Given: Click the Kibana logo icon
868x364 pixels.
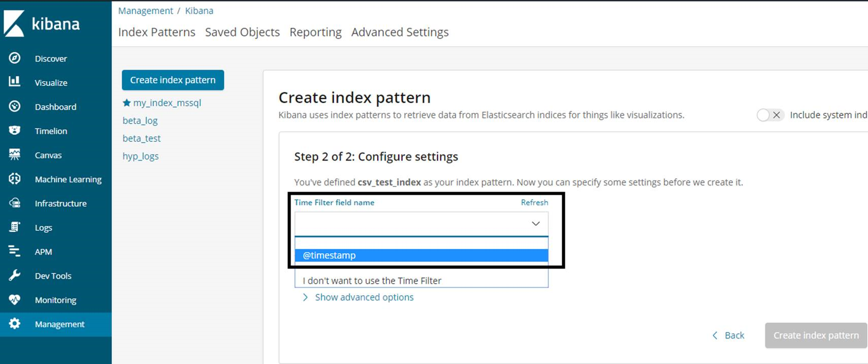Looking at the screenshot, I should (x=14, y=24).
